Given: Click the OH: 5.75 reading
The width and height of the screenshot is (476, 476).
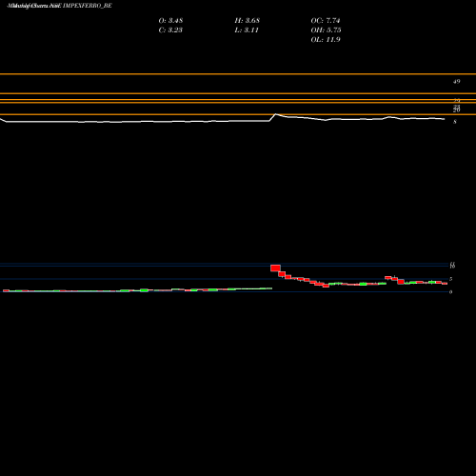Looking at the screenshot, I should (326, 30).
